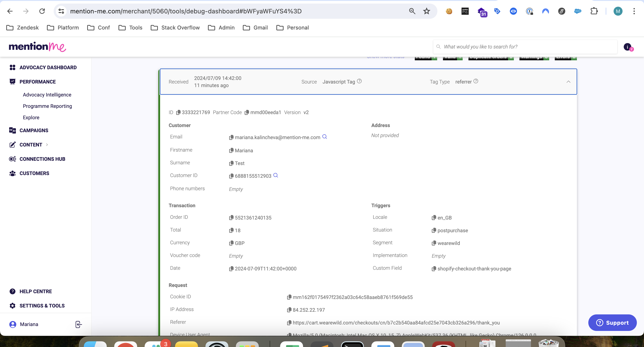Search by Customer ID magnifier icon
644x347 pixels.
pyautogui.click(x=275, y=175)
